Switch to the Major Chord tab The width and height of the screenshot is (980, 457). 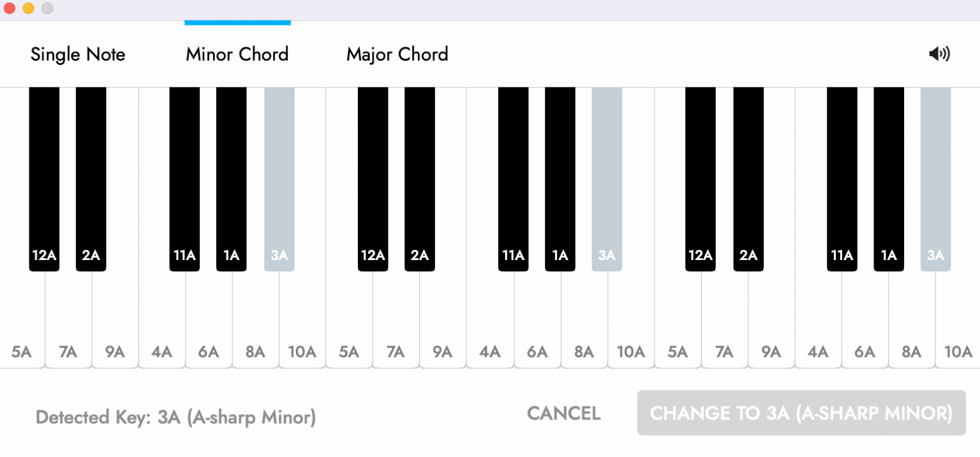tap(397, 54)
